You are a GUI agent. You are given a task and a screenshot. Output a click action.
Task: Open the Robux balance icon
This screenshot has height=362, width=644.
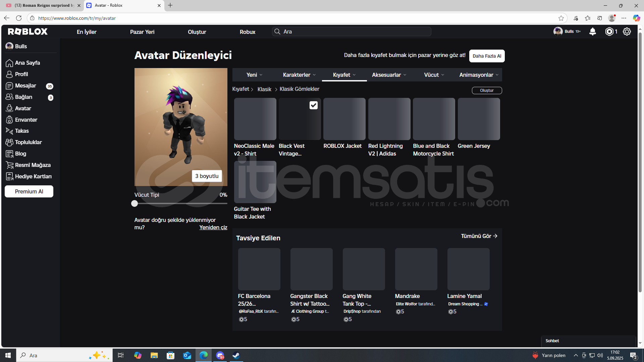click(609, 32)
